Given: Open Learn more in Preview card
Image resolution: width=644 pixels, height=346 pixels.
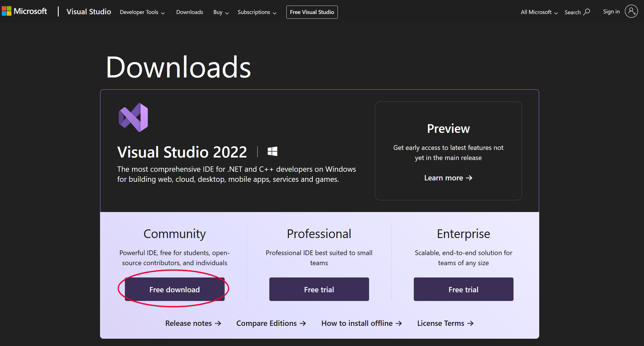Looking at the screenshot, I should (448, 178).
